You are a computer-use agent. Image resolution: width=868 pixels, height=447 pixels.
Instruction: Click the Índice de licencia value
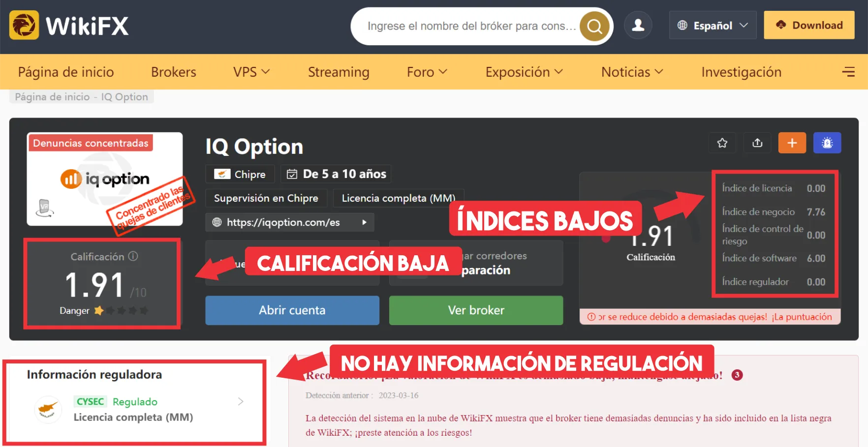click(x=816, y=188)
